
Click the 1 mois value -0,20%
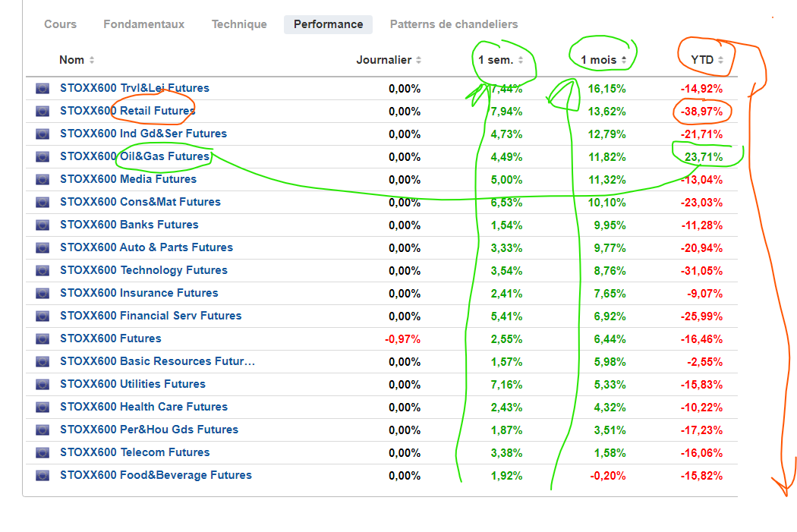click(x=608, y=476)
